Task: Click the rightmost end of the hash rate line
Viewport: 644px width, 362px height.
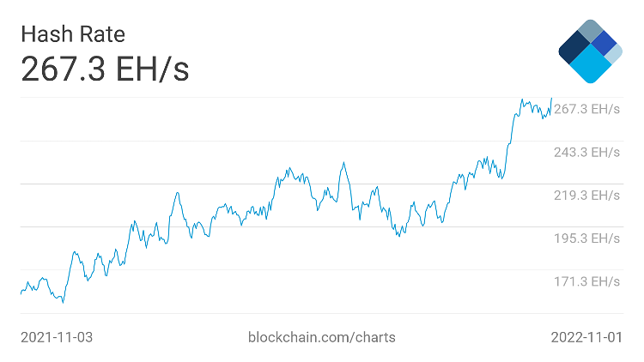Action: click(x=551, y=98)
